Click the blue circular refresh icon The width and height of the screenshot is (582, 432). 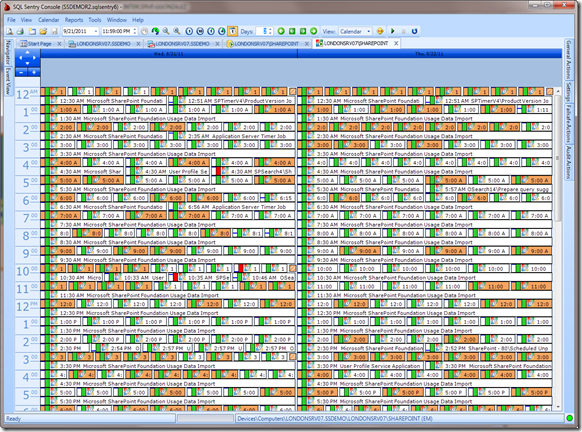pyautogui.click(x=414, y=31)
